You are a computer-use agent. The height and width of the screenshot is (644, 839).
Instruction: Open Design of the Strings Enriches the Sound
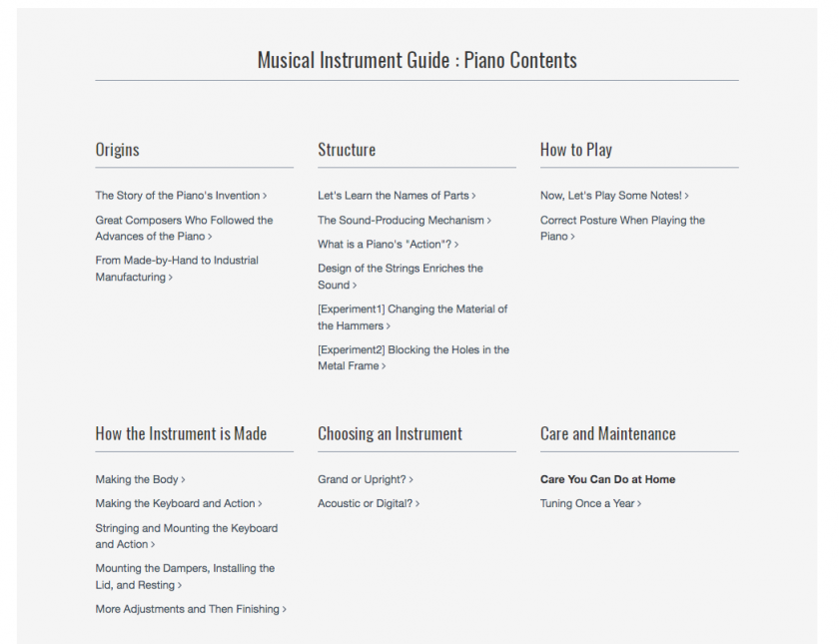pos(401,277)
